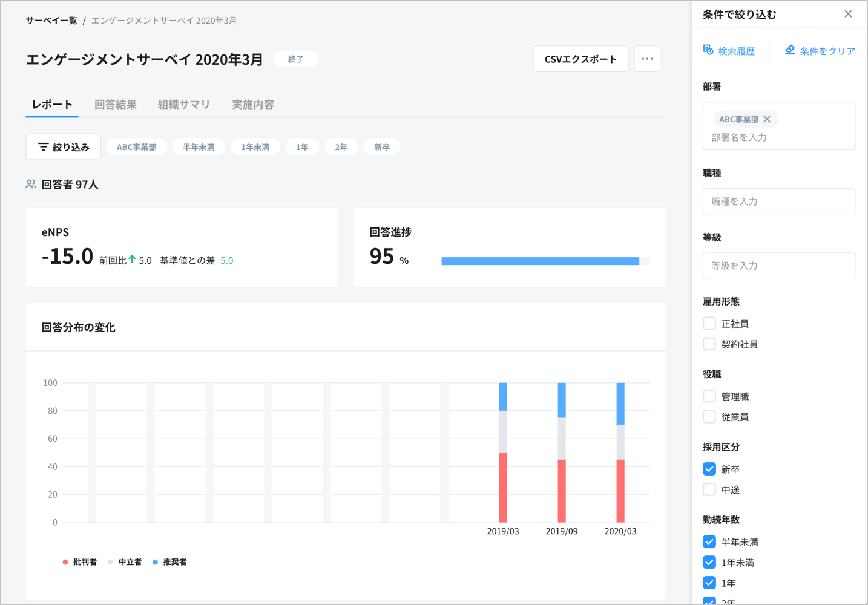Open the filter funnel icon on 絞り込み
Screen dimensions: 868x605
point(43,146)
